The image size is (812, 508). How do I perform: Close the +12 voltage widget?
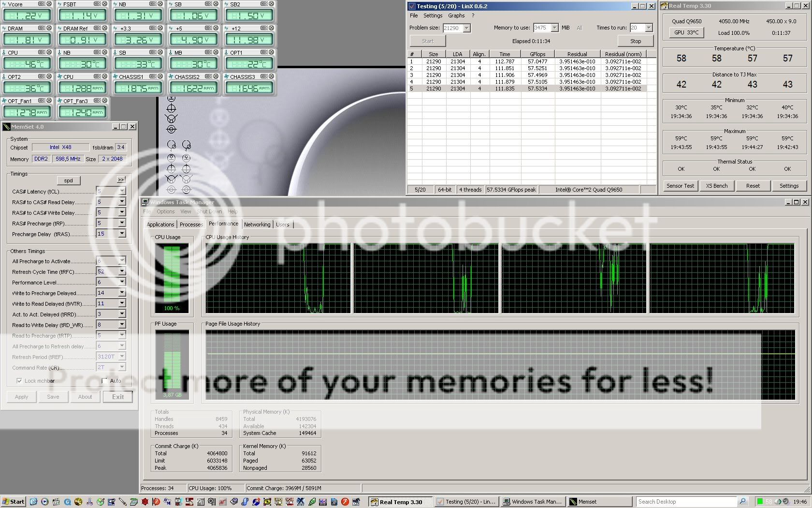pyautogui.click(x=271, y=28)
